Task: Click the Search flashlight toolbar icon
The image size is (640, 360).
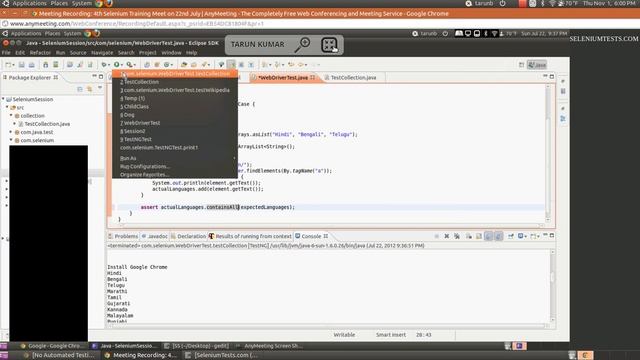Action: [204, 64]
